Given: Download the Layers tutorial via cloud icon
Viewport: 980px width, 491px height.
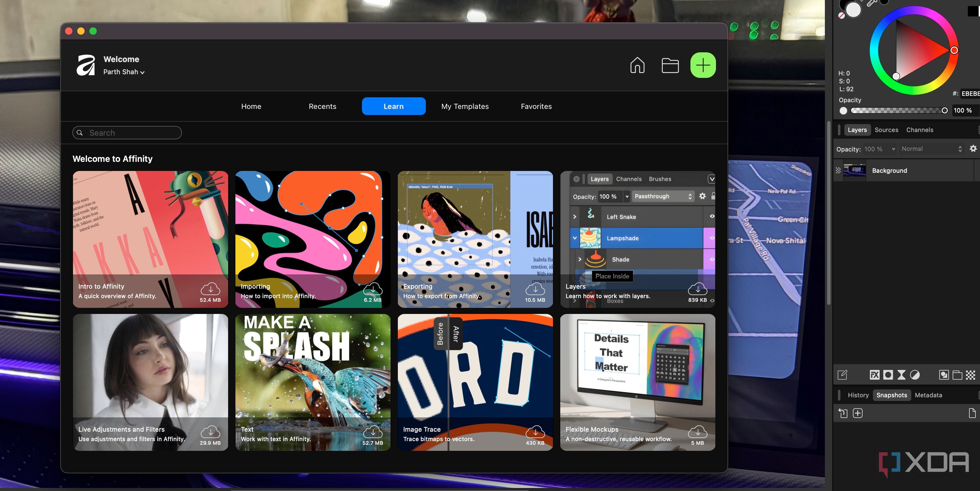Looking at the screenshot, I should [698, 288].
